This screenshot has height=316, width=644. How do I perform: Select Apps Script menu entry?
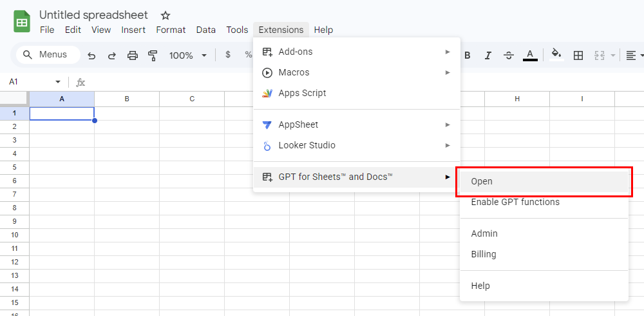[357, 94]
